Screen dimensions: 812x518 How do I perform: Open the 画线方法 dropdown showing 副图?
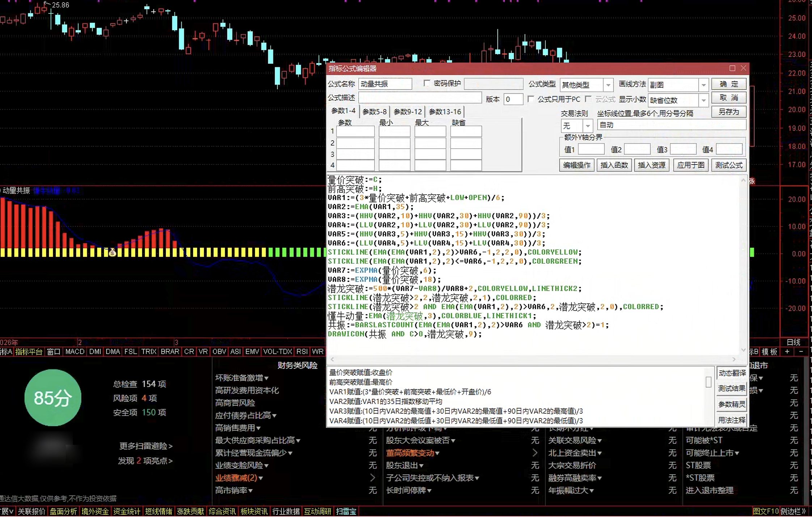(703, 85)
